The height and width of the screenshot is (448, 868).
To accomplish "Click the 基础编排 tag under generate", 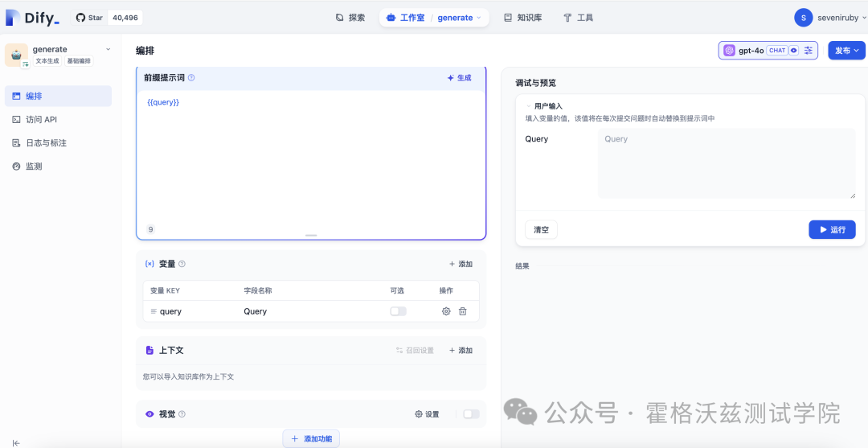I will pyautogui.click(x=79, y=61).
